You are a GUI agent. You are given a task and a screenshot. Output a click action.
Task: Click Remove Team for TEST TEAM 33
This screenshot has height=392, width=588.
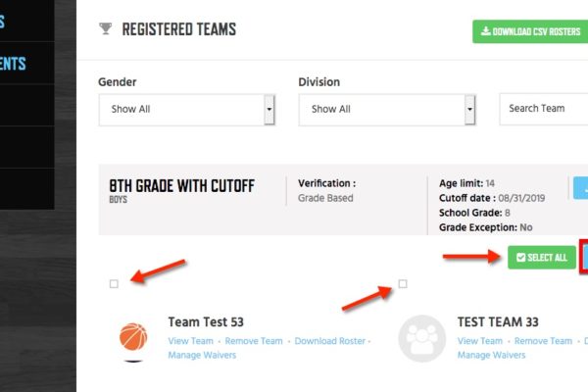[x=543, y=341]
